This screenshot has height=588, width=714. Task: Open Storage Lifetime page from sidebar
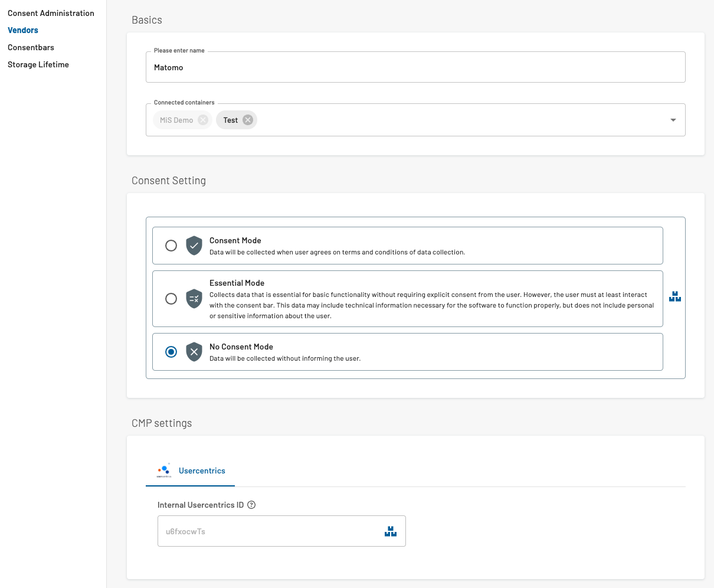click(x=38, y=64)
